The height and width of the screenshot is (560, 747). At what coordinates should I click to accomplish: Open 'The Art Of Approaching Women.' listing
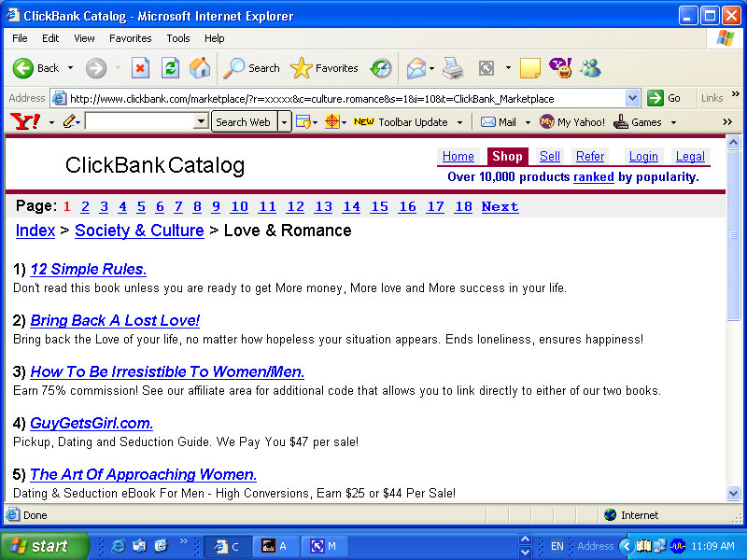pyautogui.click(x=143, y=474)
